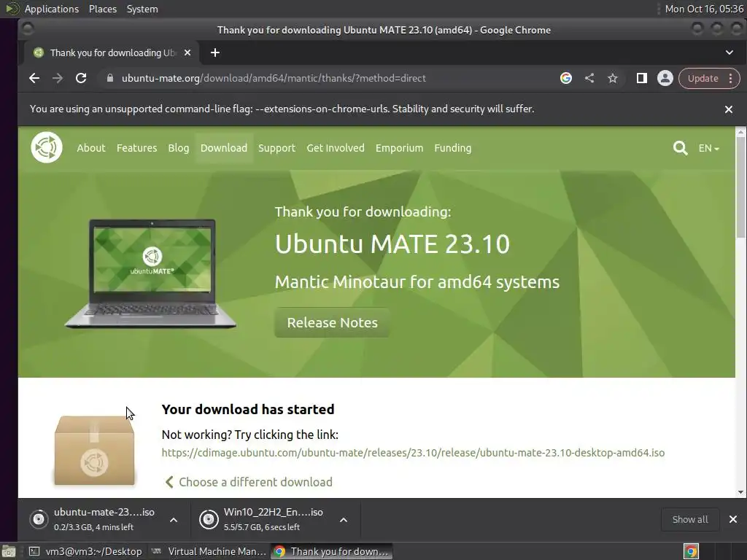The width and height of the screenshot is (747, 560).
Task: Open the Google icon in the address bar
Action: click(x=566, y=78)
